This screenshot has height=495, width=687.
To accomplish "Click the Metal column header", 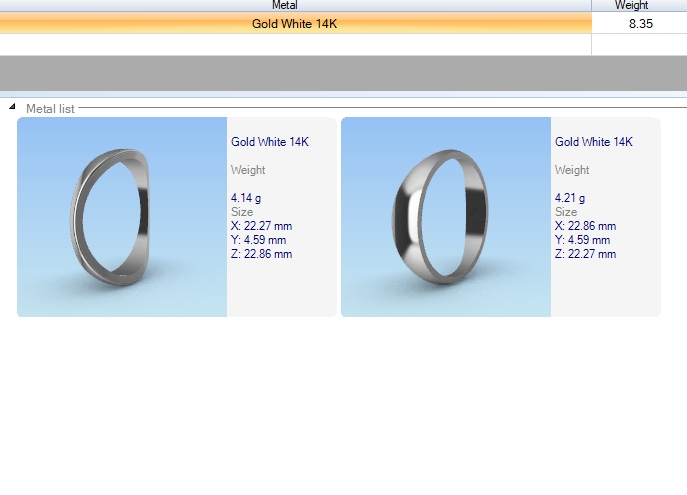I will pyautogui.click(x=296, y=5).
